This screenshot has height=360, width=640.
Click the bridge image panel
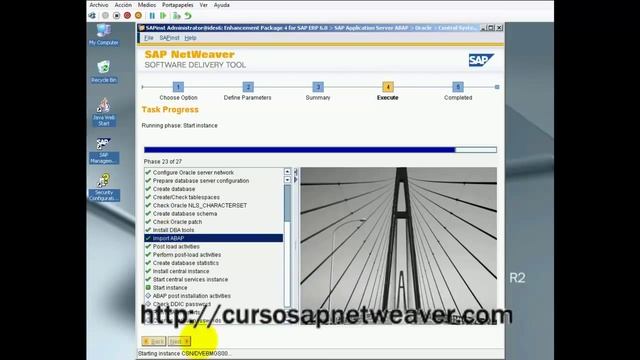pyautogui.click(x=399, y=246)
